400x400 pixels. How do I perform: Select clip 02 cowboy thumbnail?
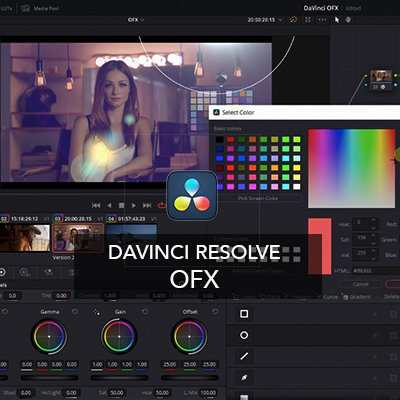click(x=25, y=238)
